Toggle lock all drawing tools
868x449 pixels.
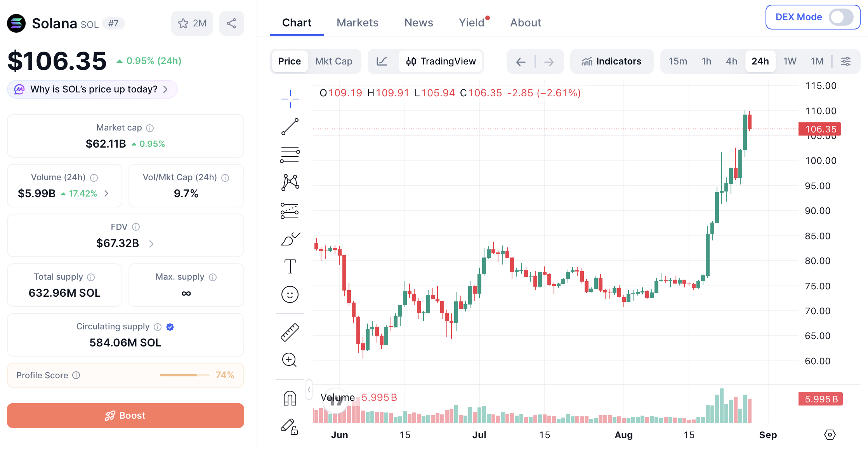290,426
